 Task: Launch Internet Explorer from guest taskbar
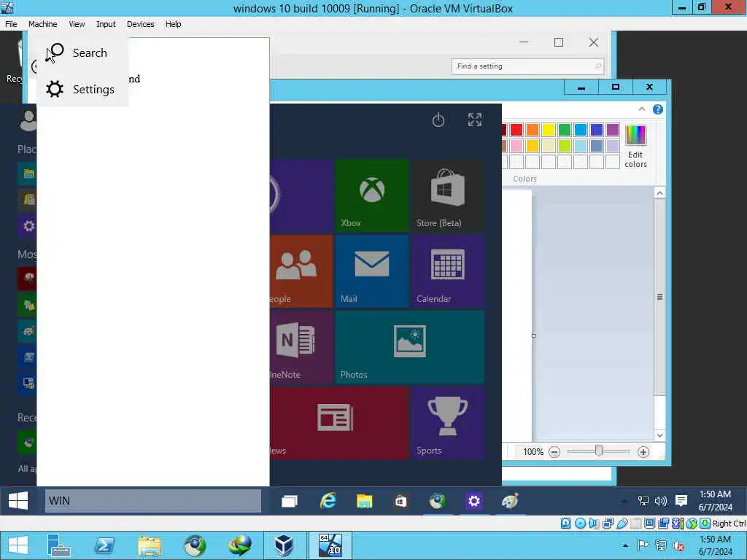[328, 501]
